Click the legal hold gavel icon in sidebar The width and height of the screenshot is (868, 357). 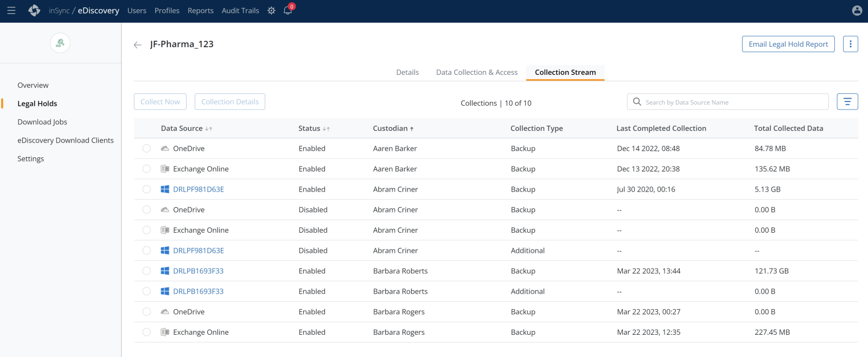[x=60, y=43]
